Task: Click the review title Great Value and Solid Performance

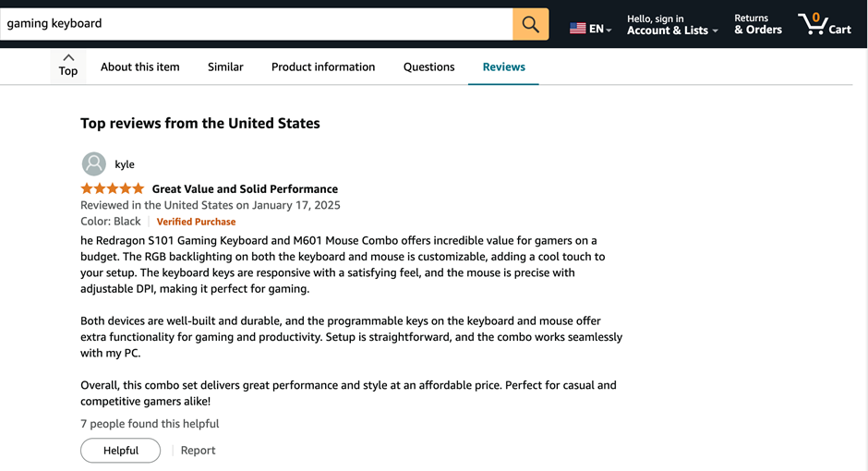Action: pyautogui.click(x=245, y=188)
